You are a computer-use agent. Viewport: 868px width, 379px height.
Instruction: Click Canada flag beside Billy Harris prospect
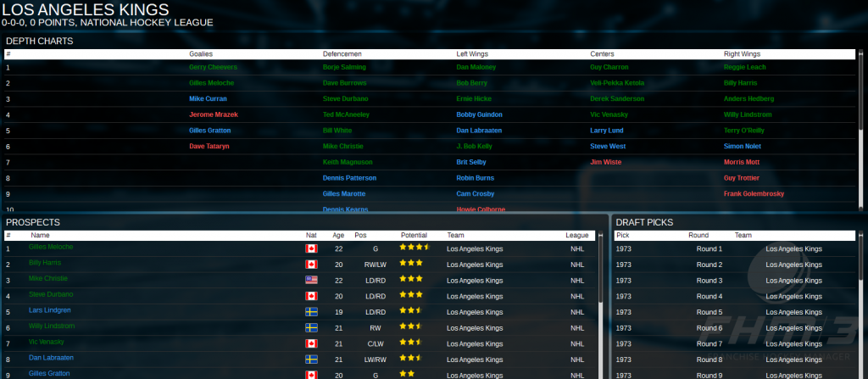(311, 265)
